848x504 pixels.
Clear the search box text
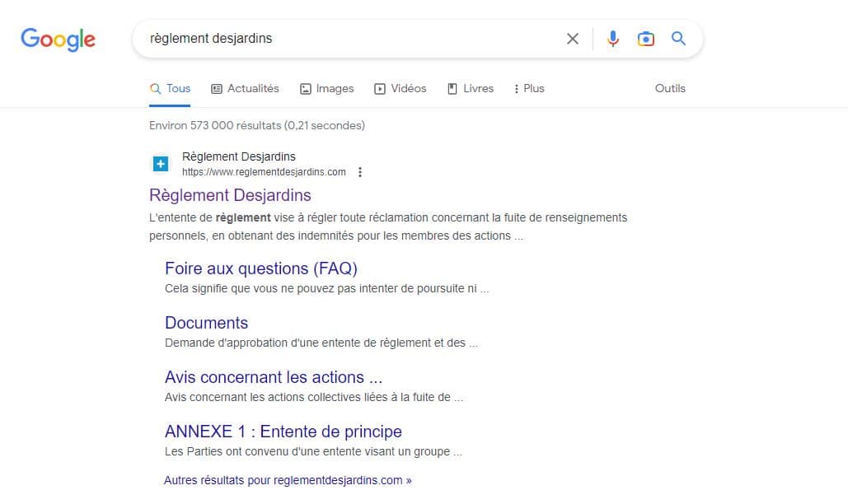(x=573, y=39)
